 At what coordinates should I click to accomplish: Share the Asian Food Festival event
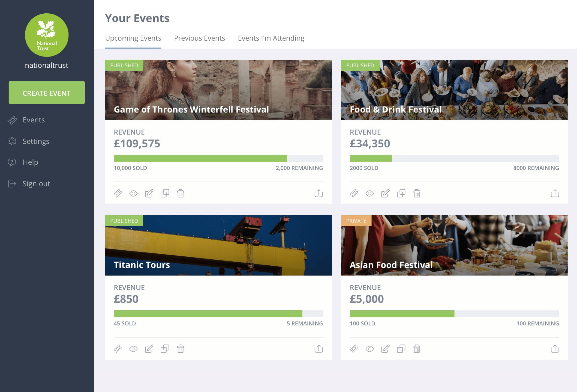(555, 349)
